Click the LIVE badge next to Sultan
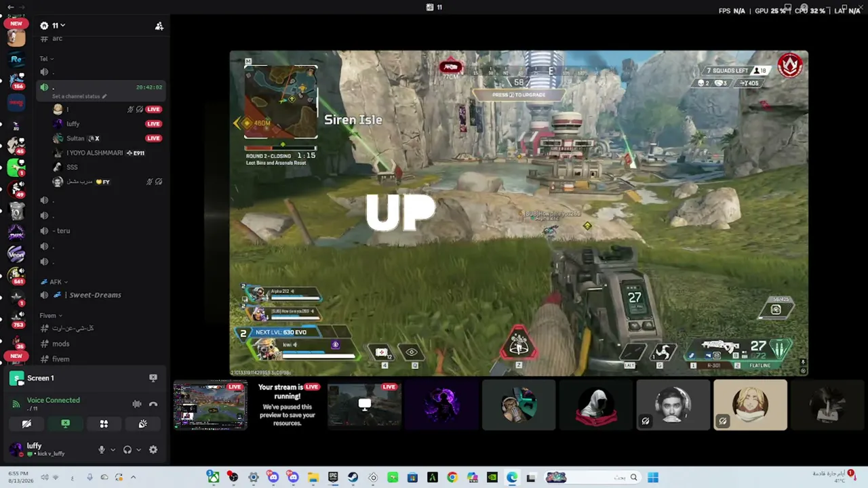The image size is (868, 488). coord(154,138)
